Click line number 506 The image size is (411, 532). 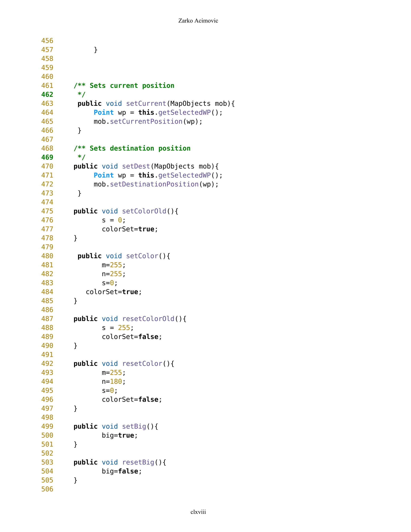click(47, 489)
